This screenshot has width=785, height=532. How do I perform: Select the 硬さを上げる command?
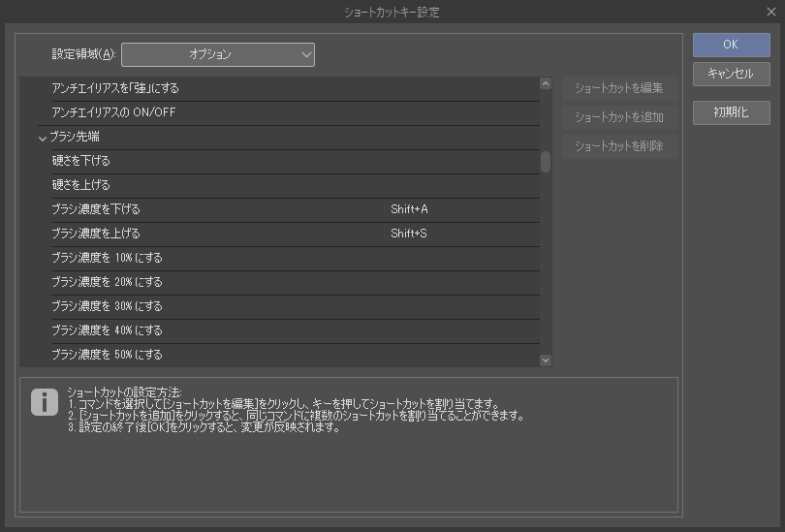point(296,186)
